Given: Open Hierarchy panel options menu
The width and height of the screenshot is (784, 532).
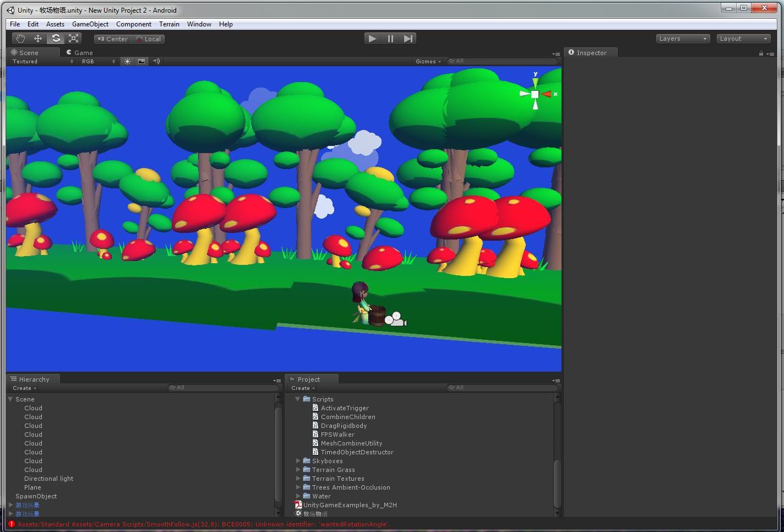Looking at the screenshot, I should coord(277,381).
